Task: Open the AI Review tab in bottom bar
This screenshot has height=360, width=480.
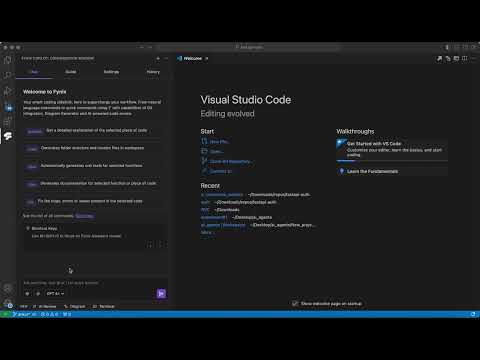Action: 45,306
